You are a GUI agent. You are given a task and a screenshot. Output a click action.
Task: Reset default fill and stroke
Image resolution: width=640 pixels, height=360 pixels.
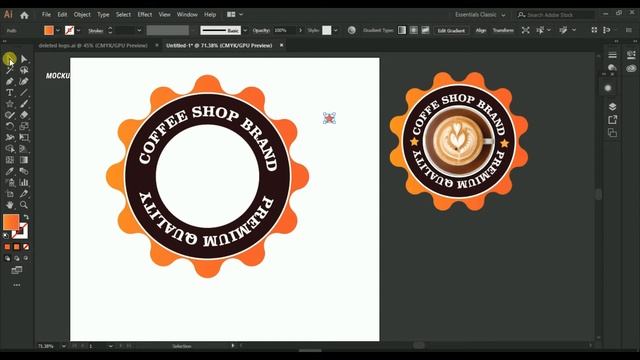pyautogui.click(x=6, y=236)
